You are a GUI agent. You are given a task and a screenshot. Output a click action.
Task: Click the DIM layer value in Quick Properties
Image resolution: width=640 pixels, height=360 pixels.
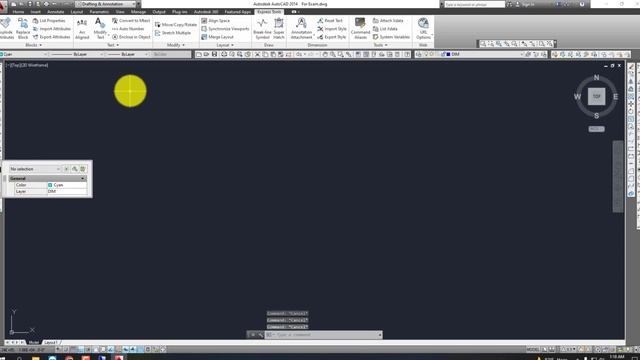coord(67,191)
